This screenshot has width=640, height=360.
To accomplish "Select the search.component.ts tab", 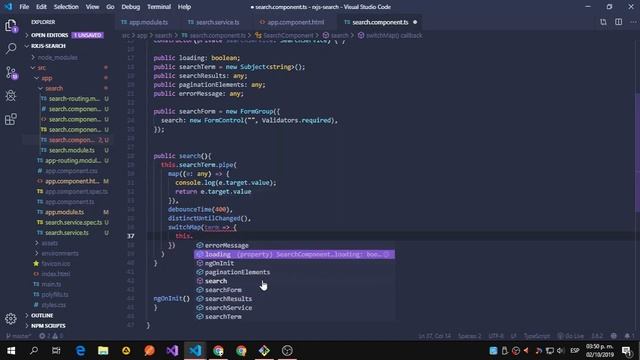I will tap(380, 22).
